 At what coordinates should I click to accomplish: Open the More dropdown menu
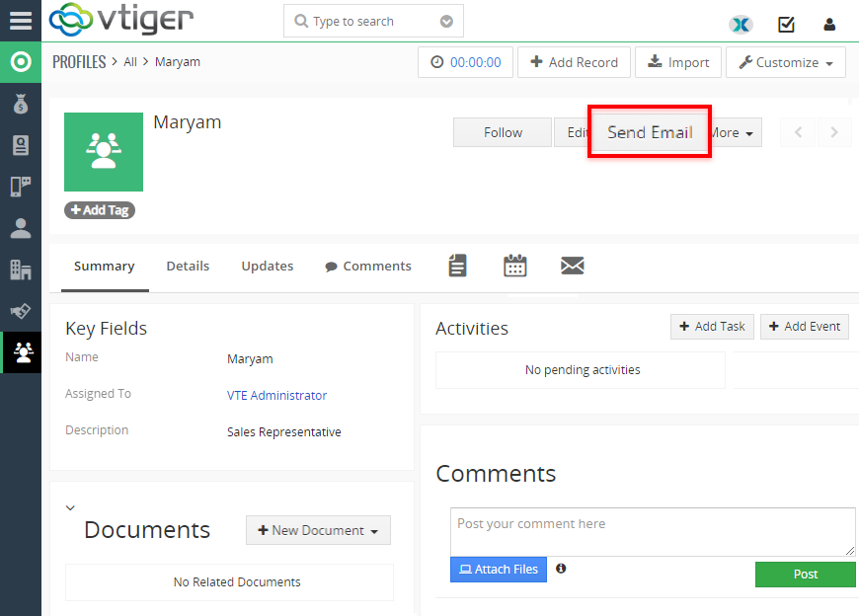pos(736,132)
